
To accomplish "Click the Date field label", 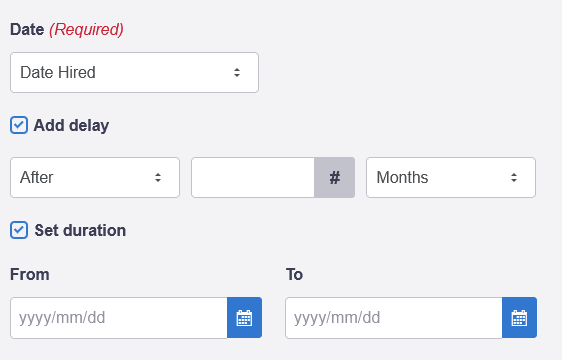I will tap(27, 29).
